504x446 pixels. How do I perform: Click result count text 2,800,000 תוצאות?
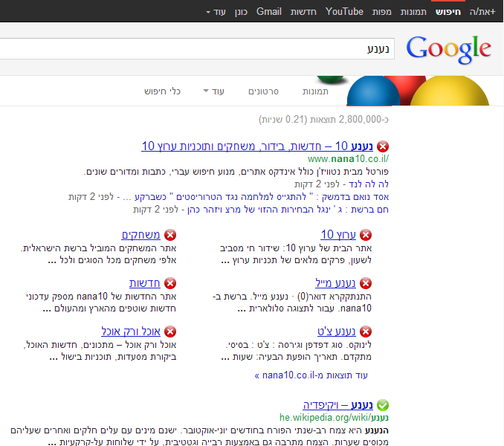point(323,120)
